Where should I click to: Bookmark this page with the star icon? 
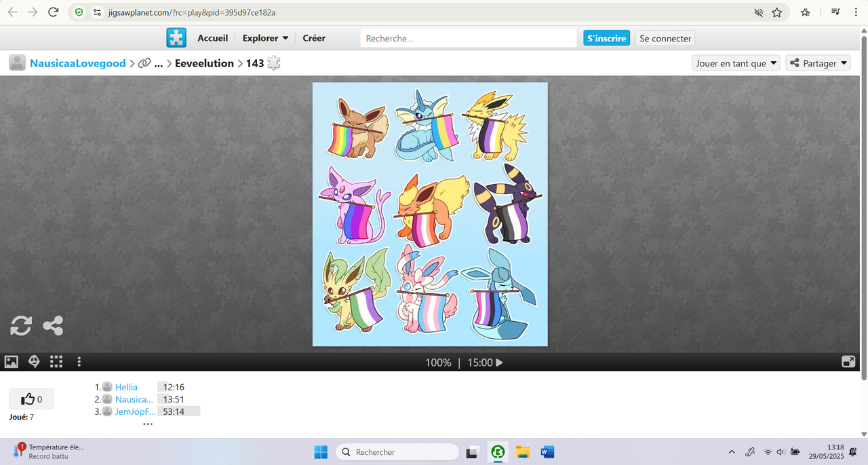click(x=777, y=12)
